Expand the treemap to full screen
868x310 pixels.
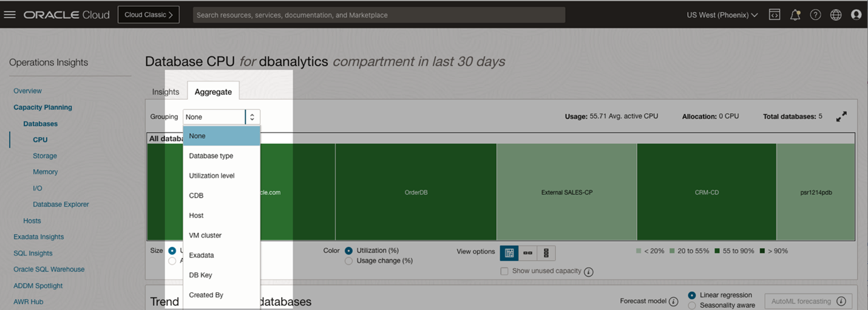[841, 117]
